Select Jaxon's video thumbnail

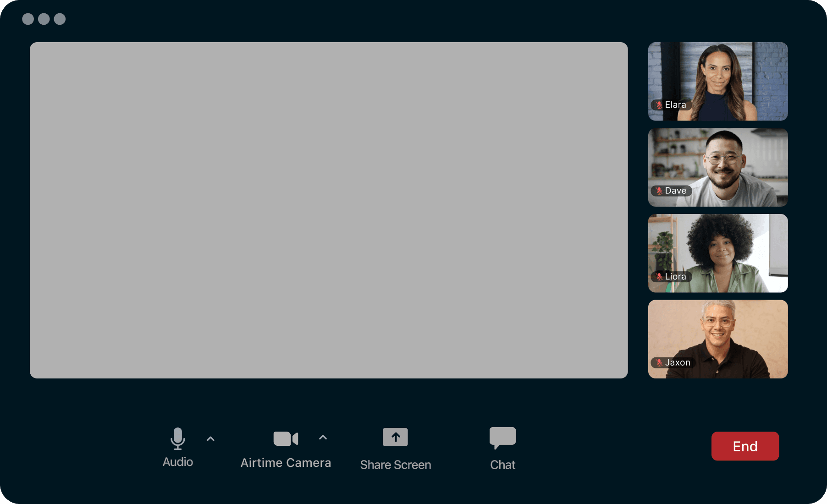pyautogui.click(x=718, y=339)
